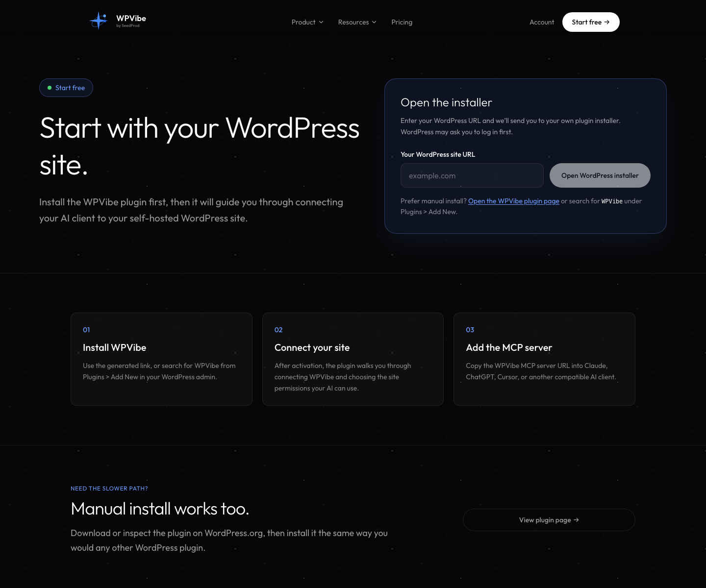
Task: Click the Open the installer heading
Action: (x=446, y=102)
